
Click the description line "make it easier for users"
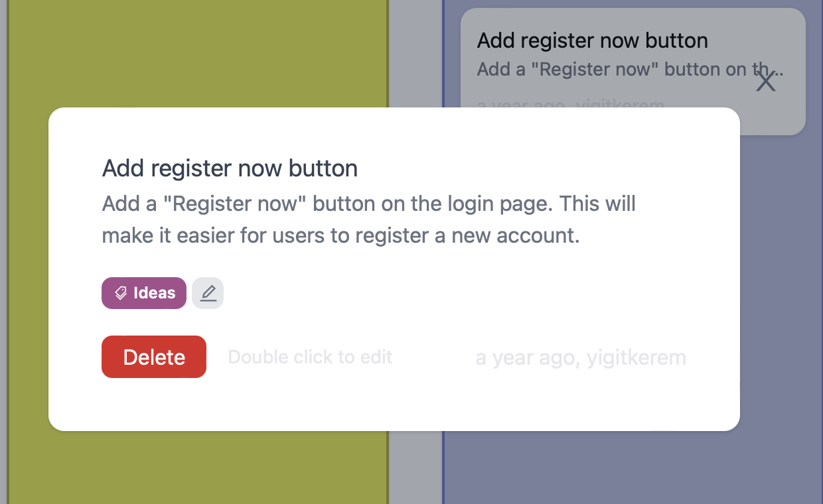tap(341, 236)
